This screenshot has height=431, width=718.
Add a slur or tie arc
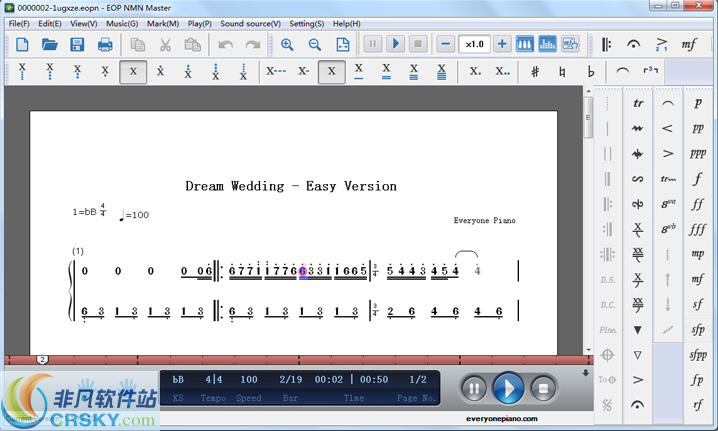623,71
